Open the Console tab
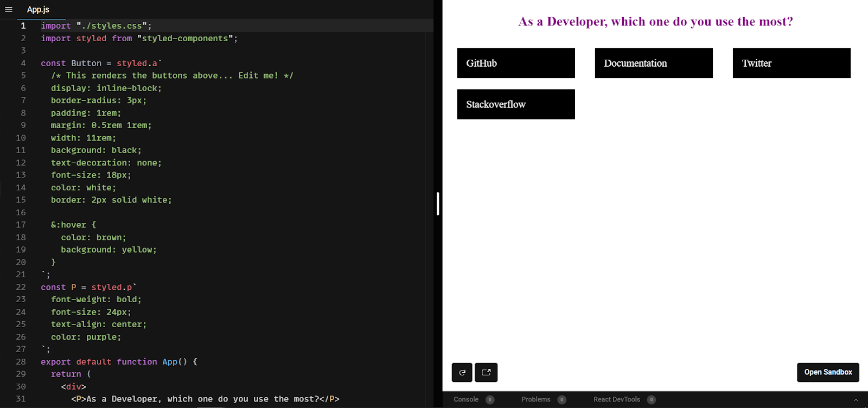Screen dimensions: 868x408 pyautogui.click(x=466, y=399)
